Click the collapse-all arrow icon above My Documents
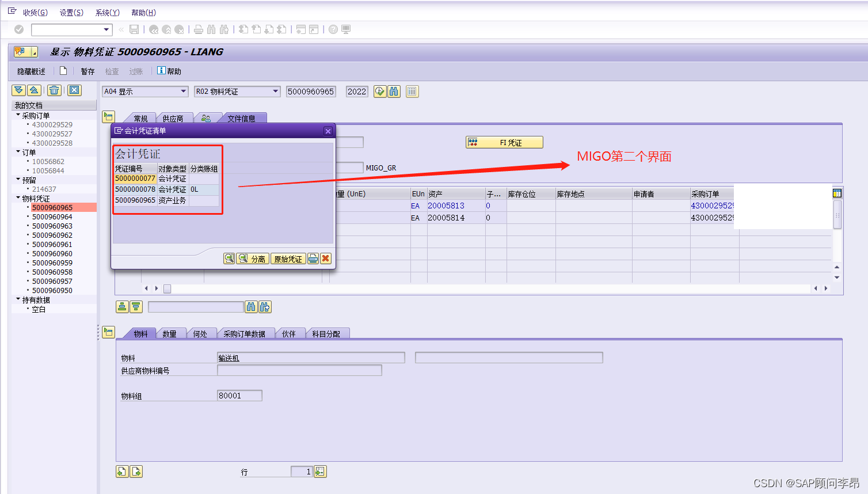The width and height of the screenshot is (868, 494). [34, 90]
